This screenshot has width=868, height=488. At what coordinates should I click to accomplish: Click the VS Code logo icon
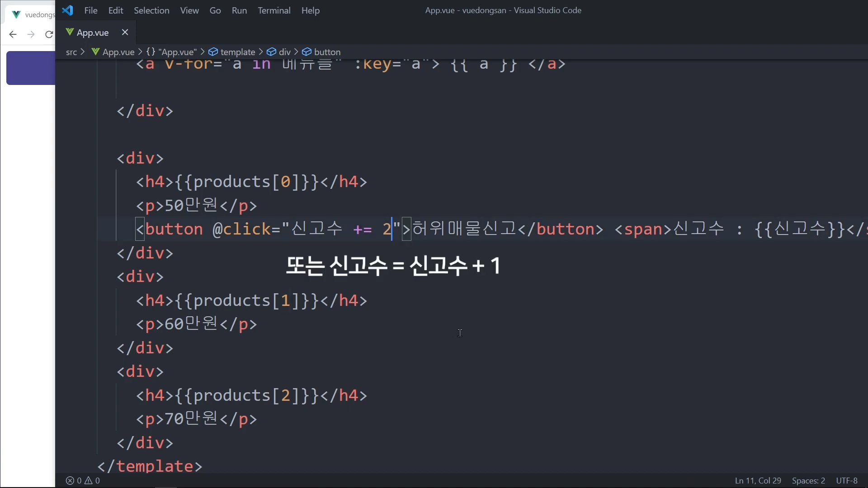click(x=68, y=10)
